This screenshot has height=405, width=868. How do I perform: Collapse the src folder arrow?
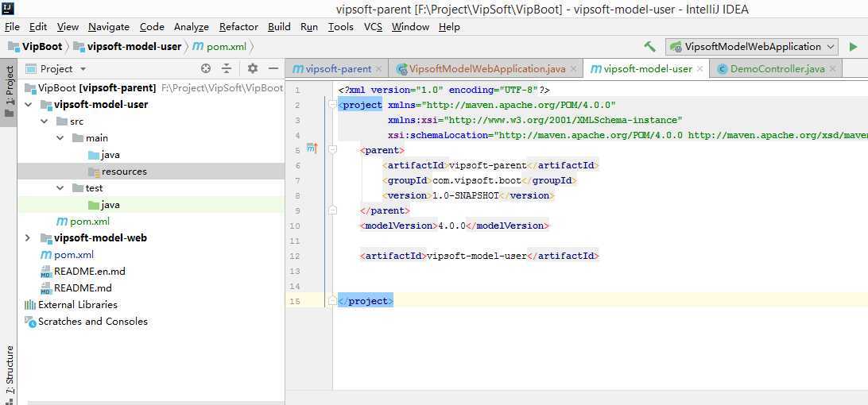click(x=44, y=121)
